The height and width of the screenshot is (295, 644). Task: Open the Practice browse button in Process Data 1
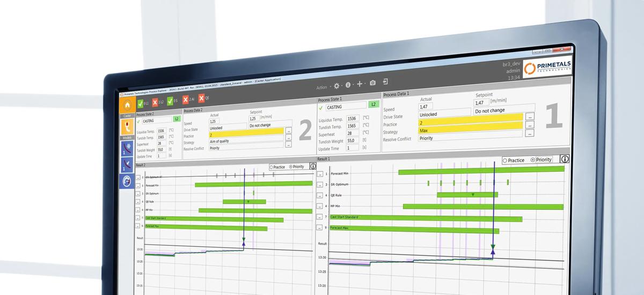(x=530, y=116)
